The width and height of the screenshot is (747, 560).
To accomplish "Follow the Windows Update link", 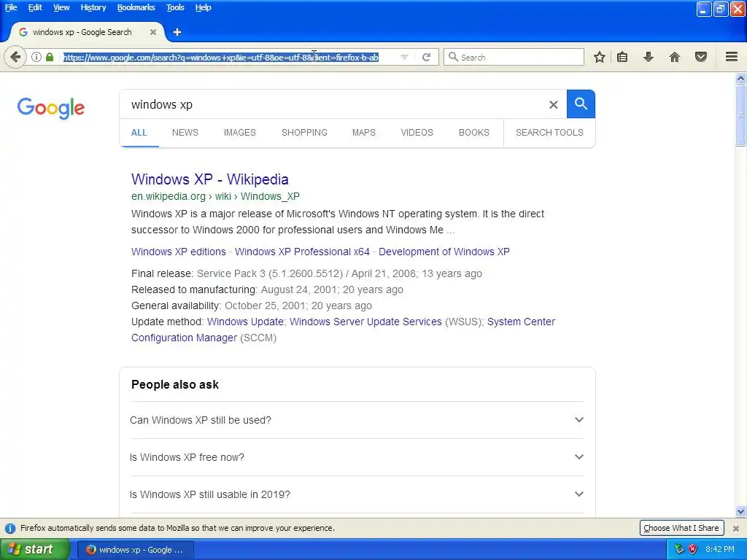I will click(x=245, y=322).
